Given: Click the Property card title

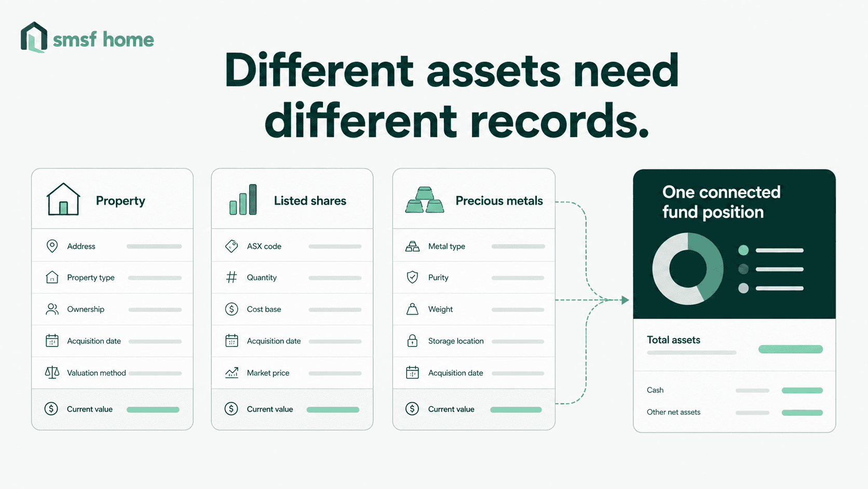Looking at the screenshot, I should pyautogui.click(x=120, y=201).
